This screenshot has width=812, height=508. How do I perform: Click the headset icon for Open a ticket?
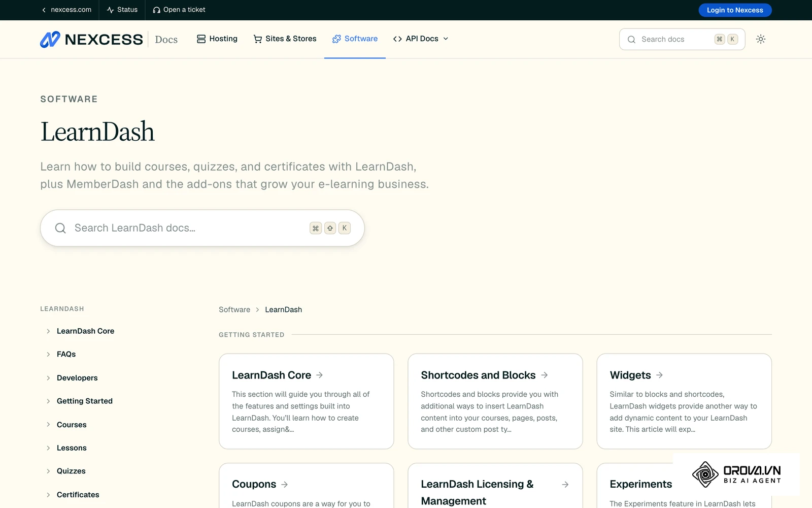[156, 10]
